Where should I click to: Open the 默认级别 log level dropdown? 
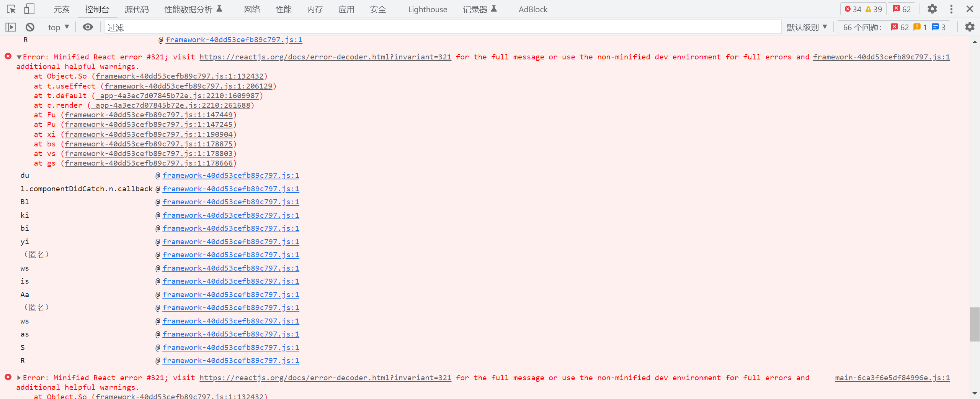(x=807, y=27)
